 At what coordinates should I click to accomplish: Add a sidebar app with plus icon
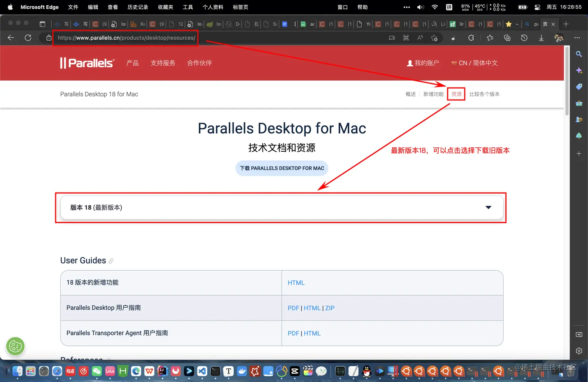click(x=579, y=154)
